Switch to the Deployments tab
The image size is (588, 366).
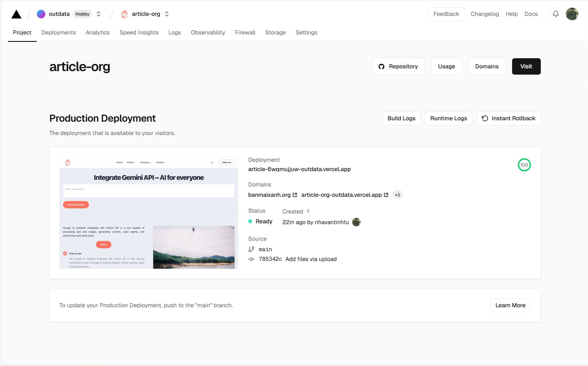pyautogui.click(x=58, y=33)
